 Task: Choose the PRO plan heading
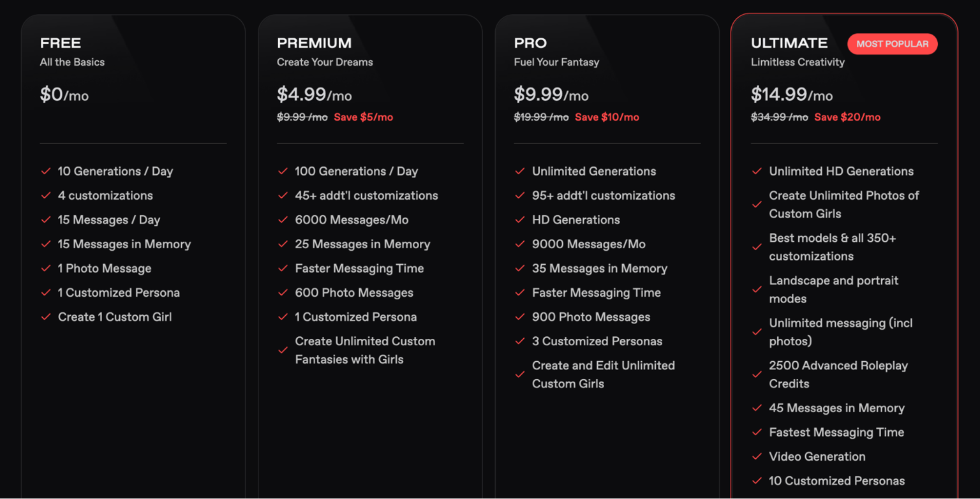pyautogui.click(x=530, y=43)
